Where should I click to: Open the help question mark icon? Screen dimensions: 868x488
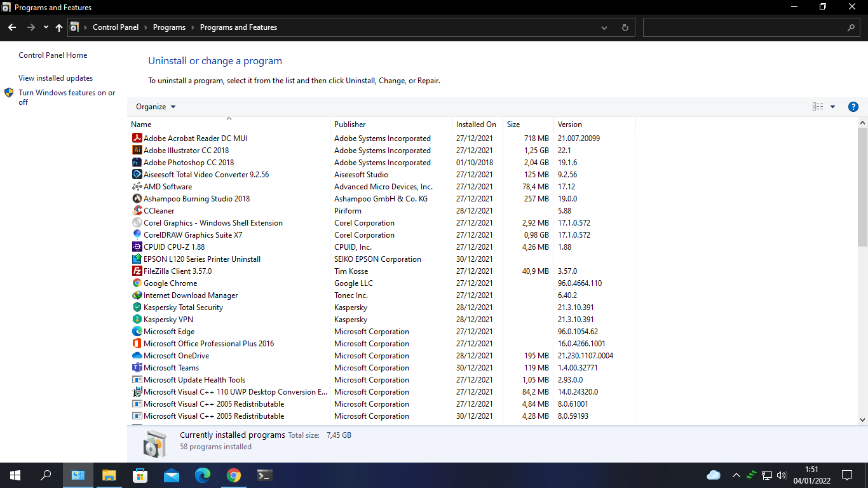coord(853,107)
